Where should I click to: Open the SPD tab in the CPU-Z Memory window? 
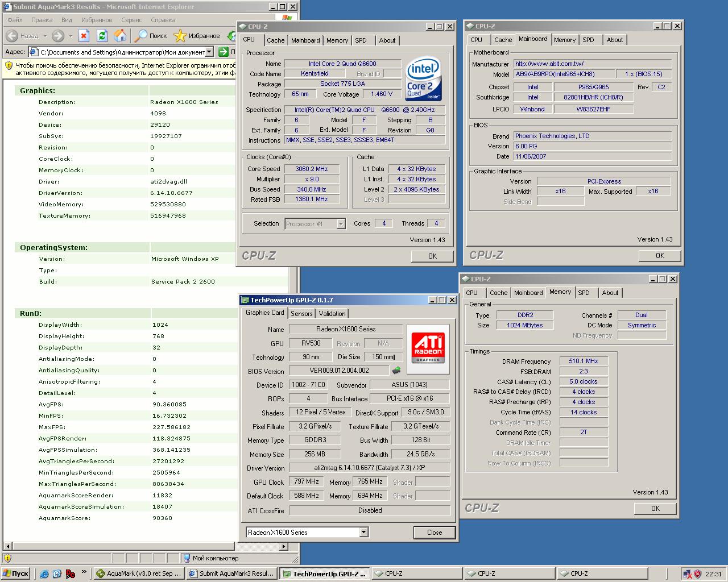584,293
